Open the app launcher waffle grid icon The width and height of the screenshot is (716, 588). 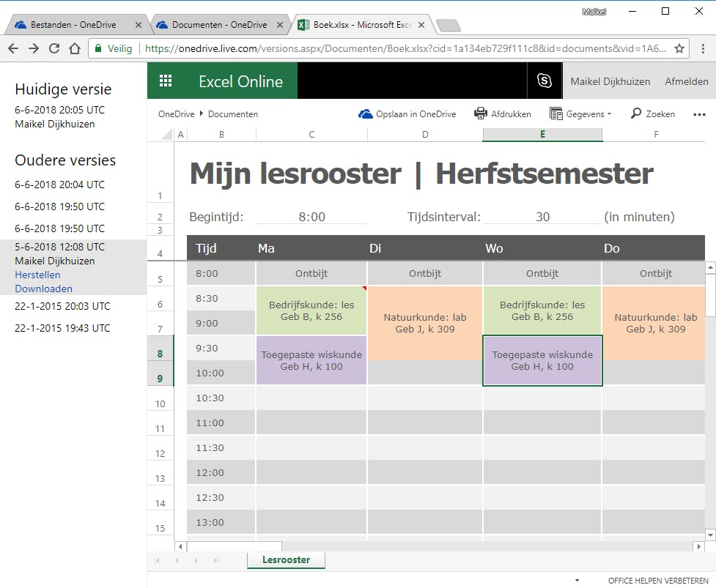coord(166,81)
